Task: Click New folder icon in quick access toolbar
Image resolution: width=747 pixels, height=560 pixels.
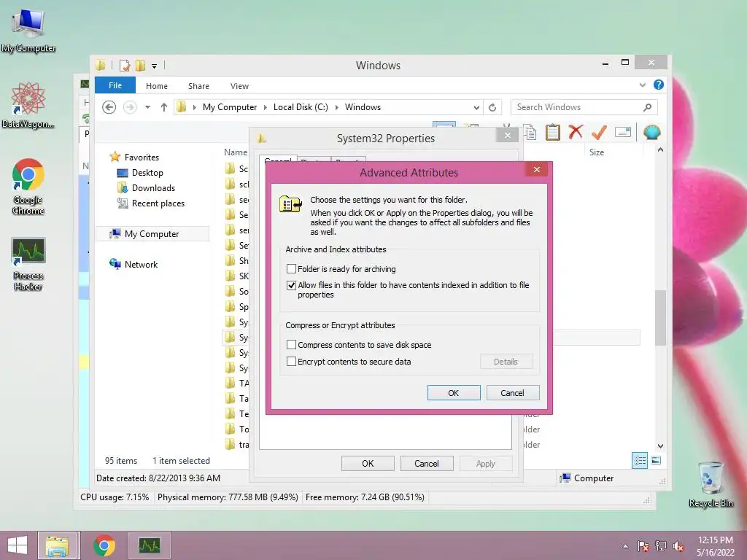Action: (140, 65)
